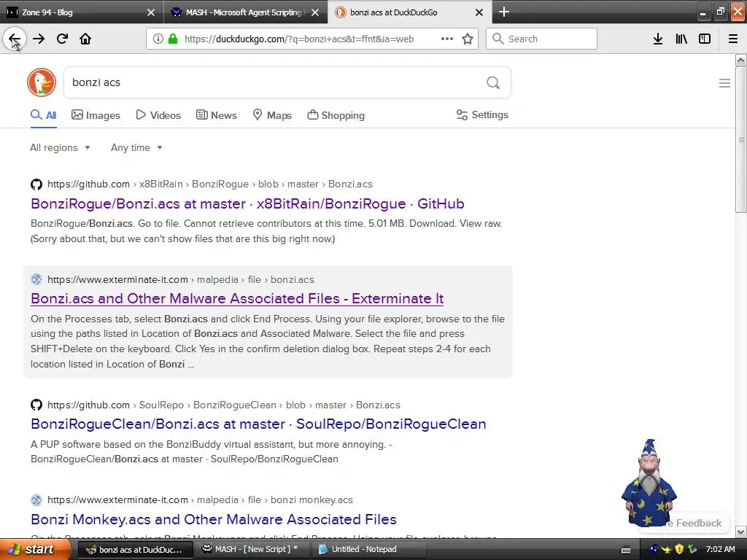Switch to MASH Microsoft Agent Scripting tab
747x560 pixels.
pyautogui.click(x=245, y=12)
